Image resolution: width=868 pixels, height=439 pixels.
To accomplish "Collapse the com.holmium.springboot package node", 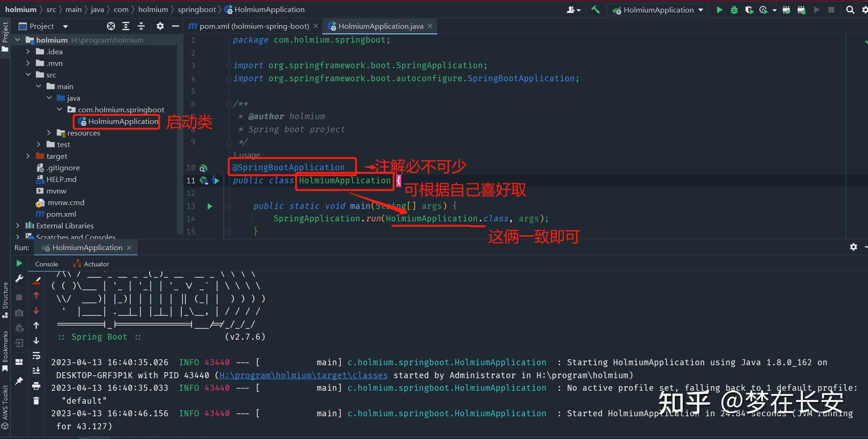I will pyautogui.click(x=59, y=109).
